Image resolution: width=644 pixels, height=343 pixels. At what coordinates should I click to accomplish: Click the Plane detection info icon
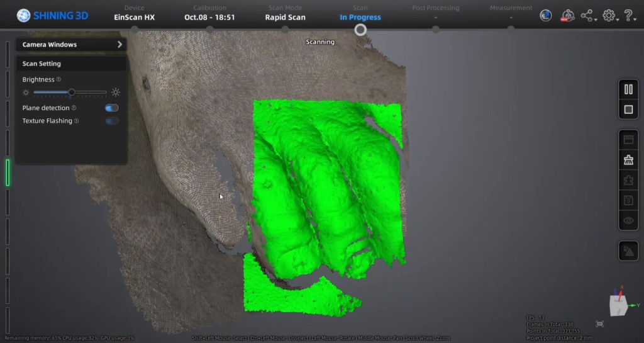pyautogui.click(x=74, y=108)
